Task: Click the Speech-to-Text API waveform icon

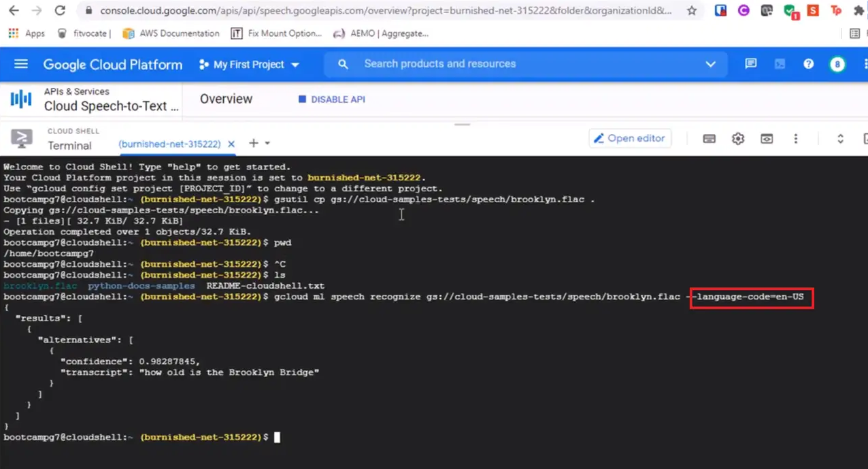Action: pyautogui.click(x=21, y=99)
